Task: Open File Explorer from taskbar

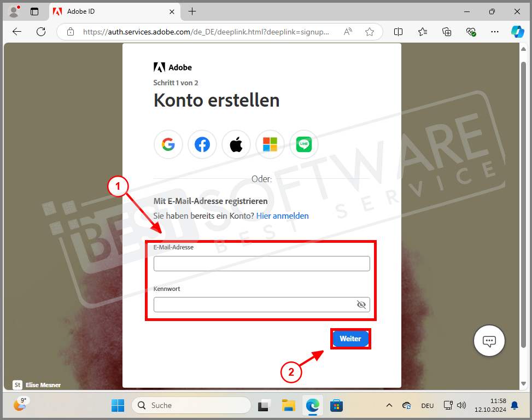Action: pos(288,405)
